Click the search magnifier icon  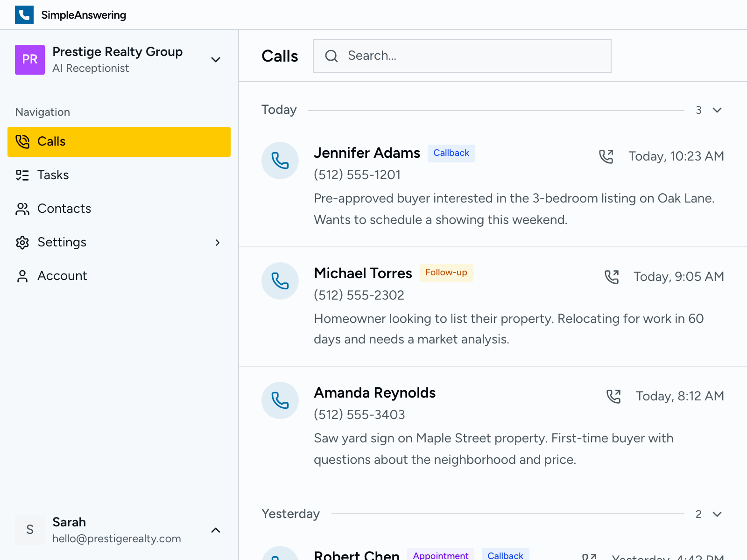click(331, 56)
